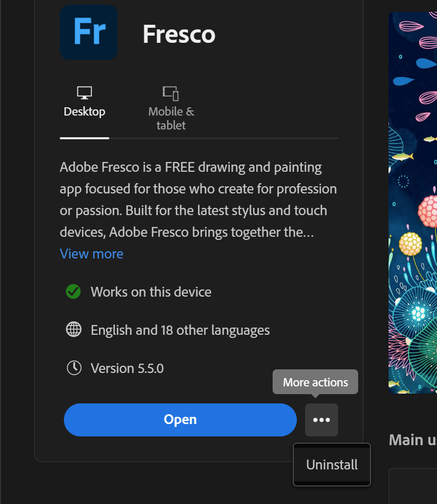Choose Uninstall from the open menu

click(x=331, y=465)
